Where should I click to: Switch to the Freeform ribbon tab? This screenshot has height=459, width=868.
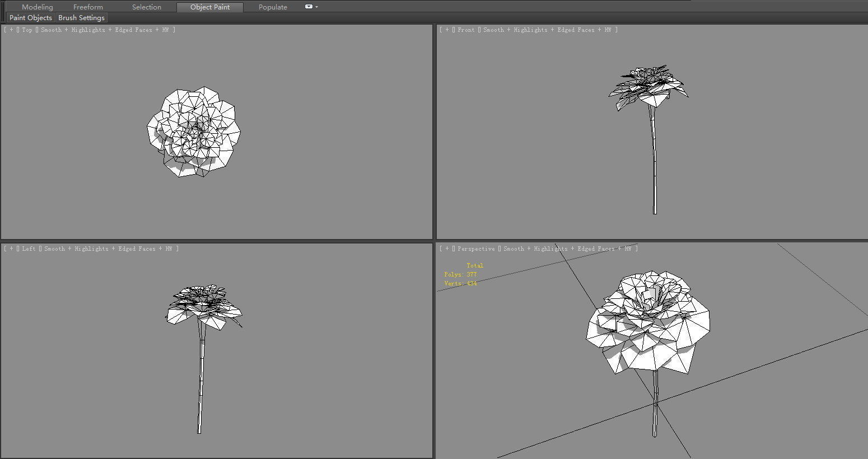(x=88, y=7)
